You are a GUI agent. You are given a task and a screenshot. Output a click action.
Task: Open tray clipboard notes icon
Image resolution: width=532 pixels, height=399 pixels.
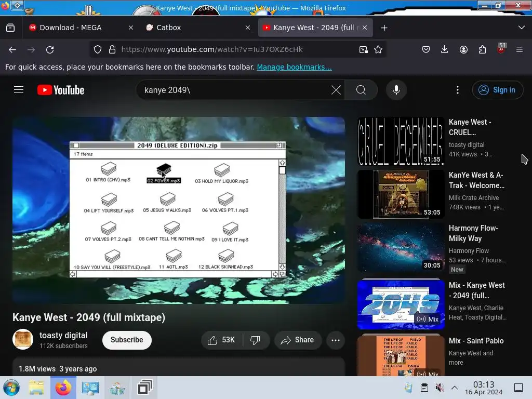click(x=424, y=388)
